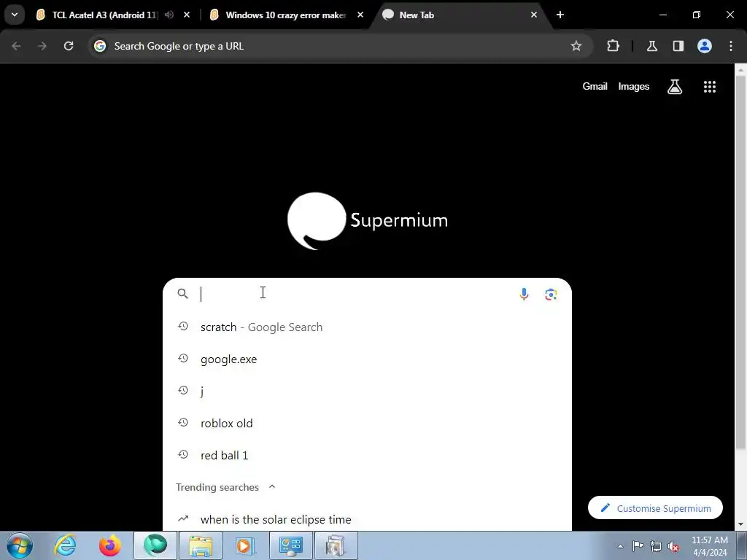747x560 pixels.
Task: Click the Supermium logo
Action: click(x=368, y=221)
